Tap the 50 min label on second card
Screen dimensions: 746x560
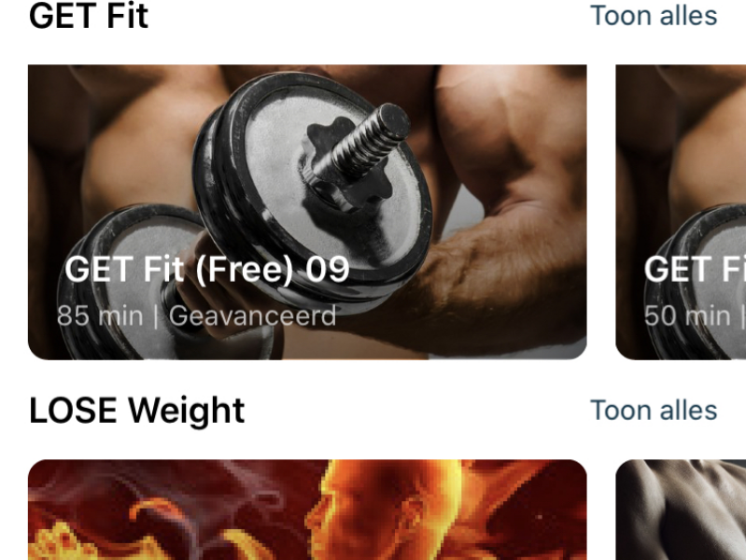coord(687,315)
